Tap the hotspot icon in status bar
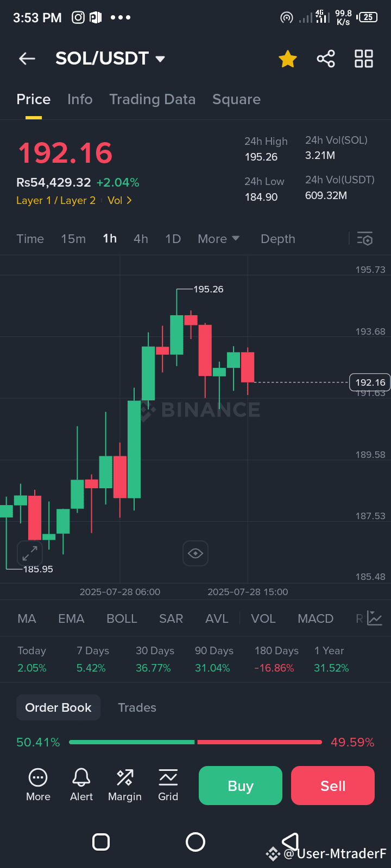 [286, 17]
